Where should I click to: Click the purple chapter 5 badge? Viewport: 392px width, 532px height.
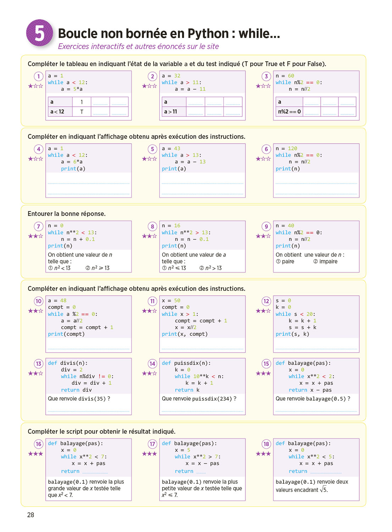39,33
